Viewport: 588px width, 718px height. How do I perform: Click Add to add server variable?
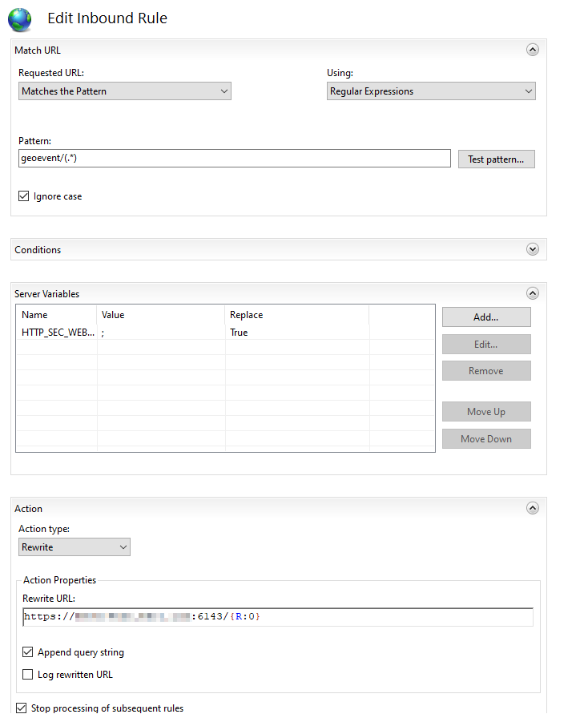click(x=485, y=317)
